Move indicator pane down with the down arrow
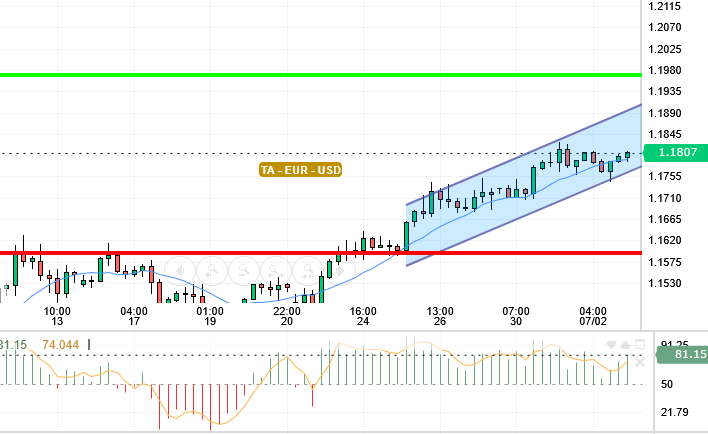This screenshot has height=434, width=708. [x=611, y=345]
